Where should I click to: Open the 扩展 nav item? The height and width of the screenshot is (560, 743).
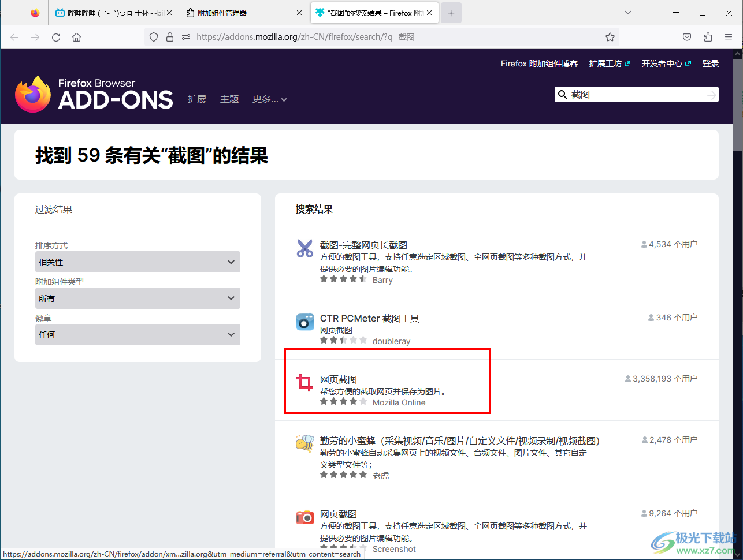coord(197,99)
